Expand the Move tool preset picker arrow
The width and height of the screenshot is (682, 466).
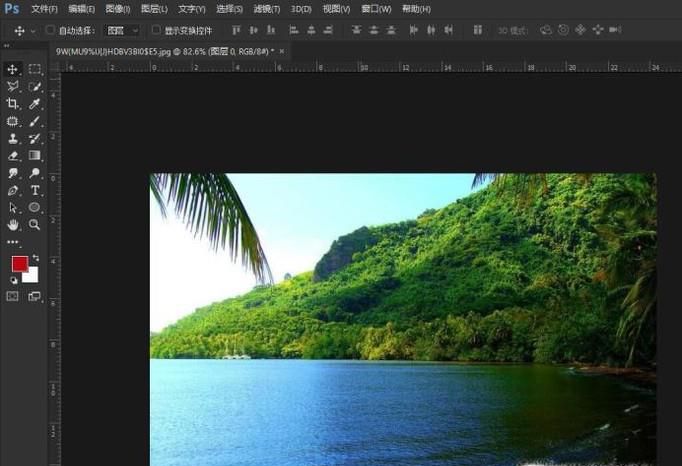pyautogui.click(x=33, y=31)
